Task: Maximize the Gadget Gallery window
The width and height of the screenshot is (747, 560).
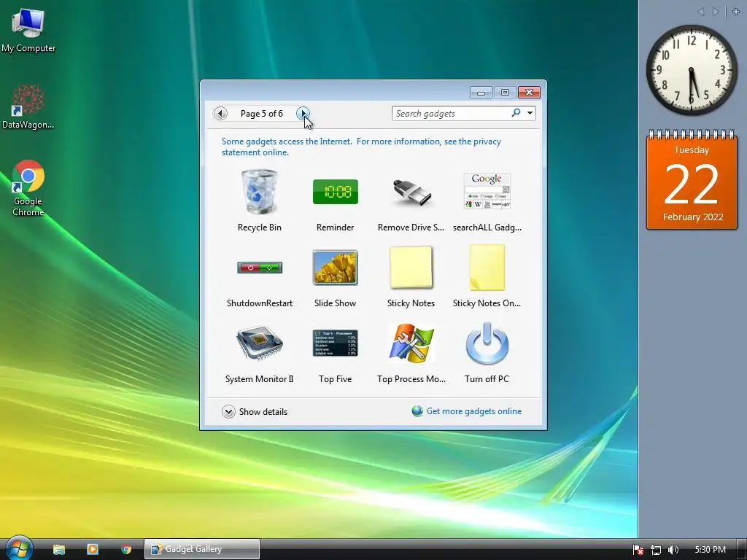Action: (505, 93)
